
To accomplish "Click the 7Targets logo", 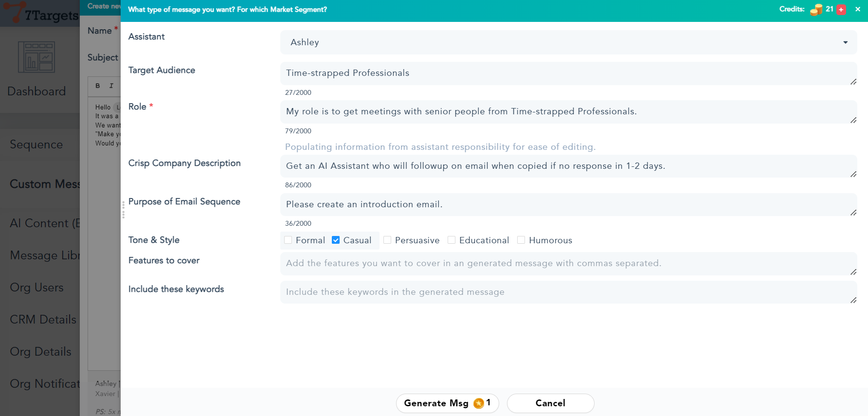I will (x=40, y=14).
